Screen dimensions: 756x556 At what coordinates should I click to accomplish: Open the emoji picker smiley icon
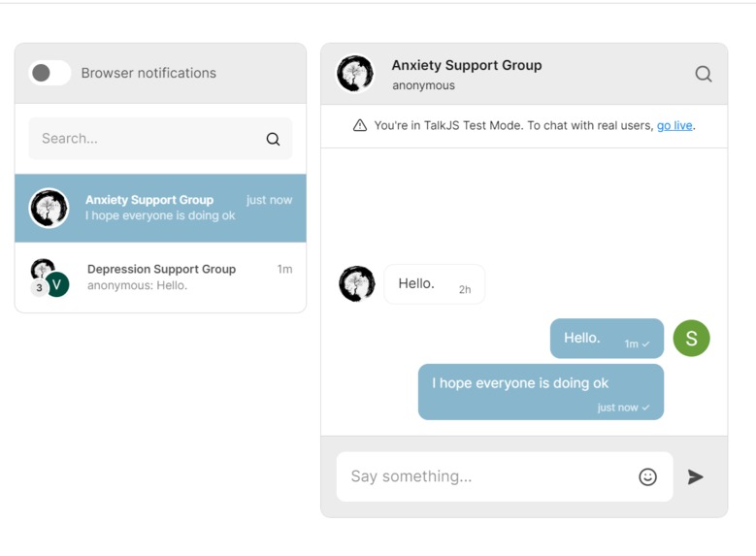click(647, 476)
